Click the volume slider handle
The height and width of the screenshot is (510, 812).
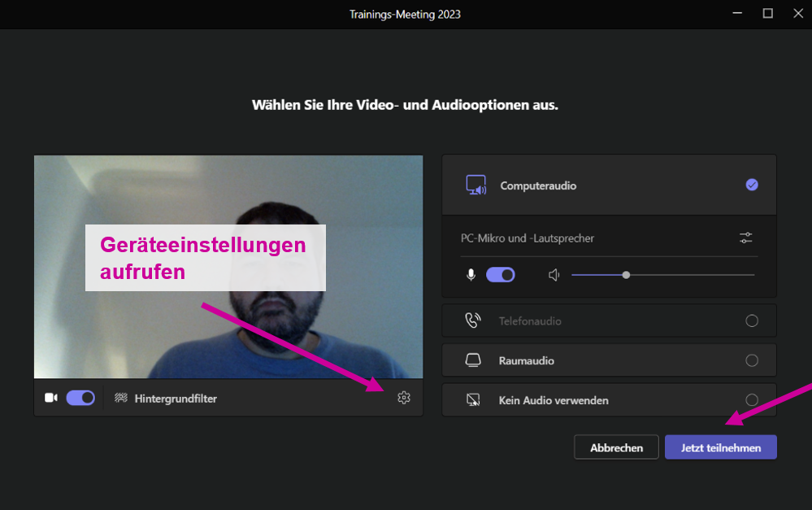626,275
